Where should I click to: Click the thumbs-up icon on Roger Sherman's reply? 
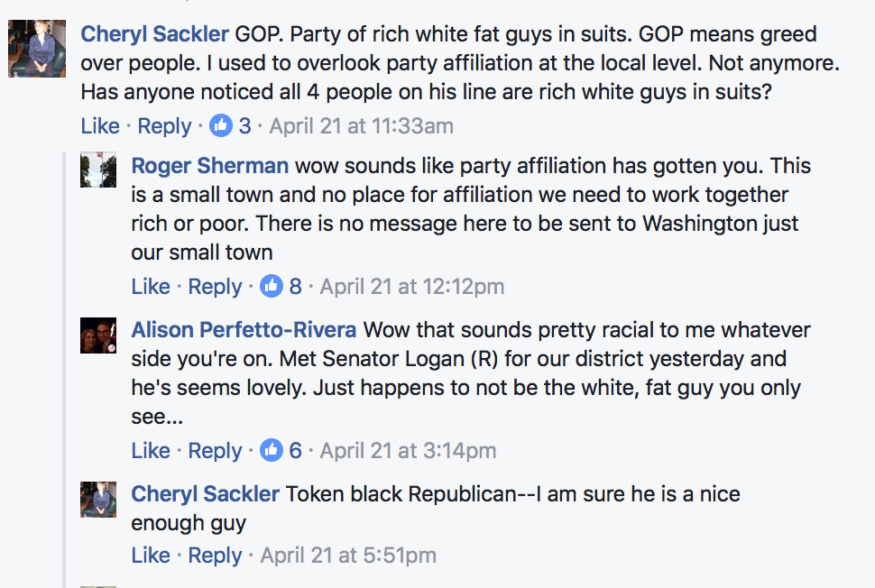[x=272, y=286]
